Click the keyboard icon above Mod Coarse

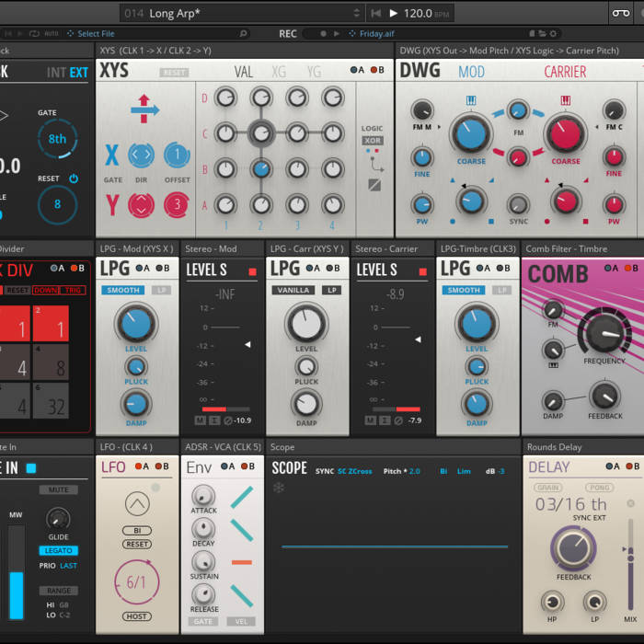click(x=470, y=100)
